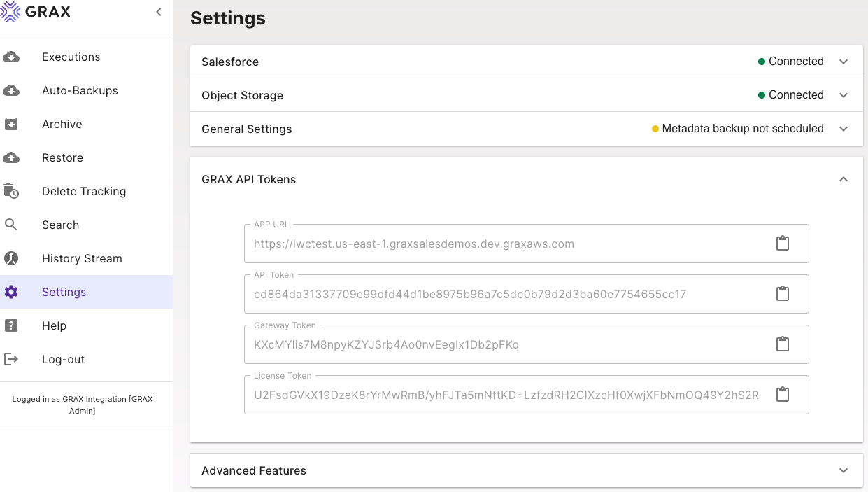Click the Delete Tracking trash-clock icon
The height and width of the screenshot is (492, 868).
(11, 191)
